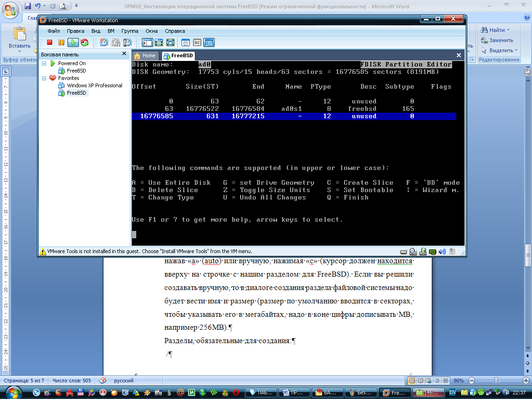Click the CD-ROM device status icon
The width and height of the screenshot is (532, 399).
pos(413,252)
